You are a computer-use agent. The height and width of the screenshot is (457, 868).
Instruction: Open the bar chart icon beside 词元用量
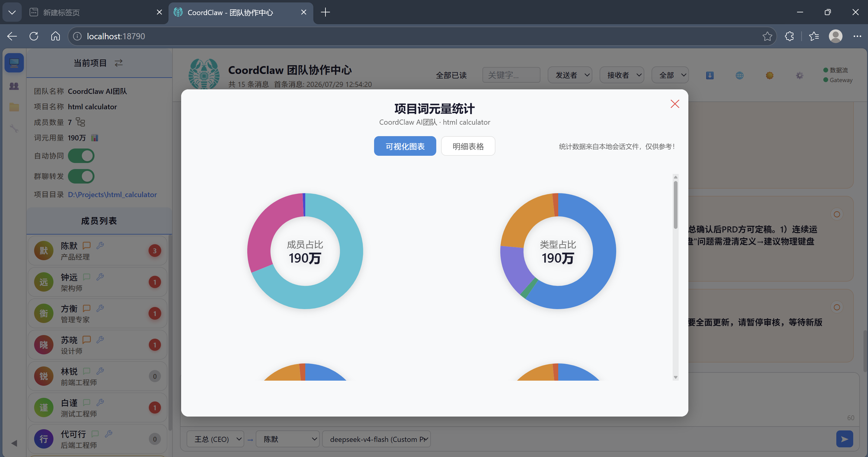(95, 138)
